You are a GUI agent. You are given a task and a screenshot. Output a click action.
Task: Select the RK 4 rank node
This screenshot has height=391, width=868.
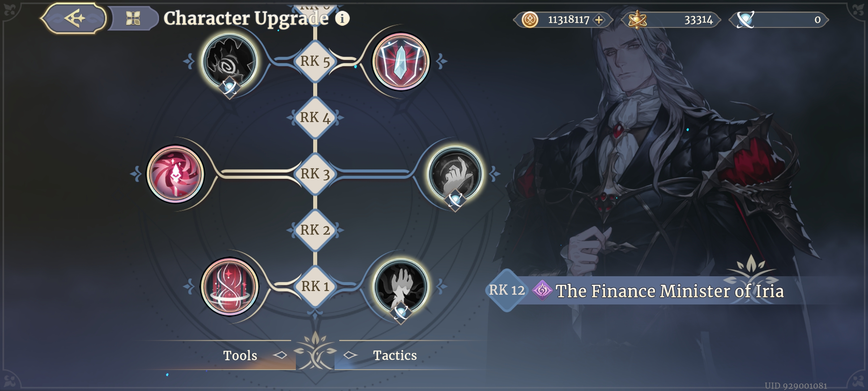tap(315, 118)
